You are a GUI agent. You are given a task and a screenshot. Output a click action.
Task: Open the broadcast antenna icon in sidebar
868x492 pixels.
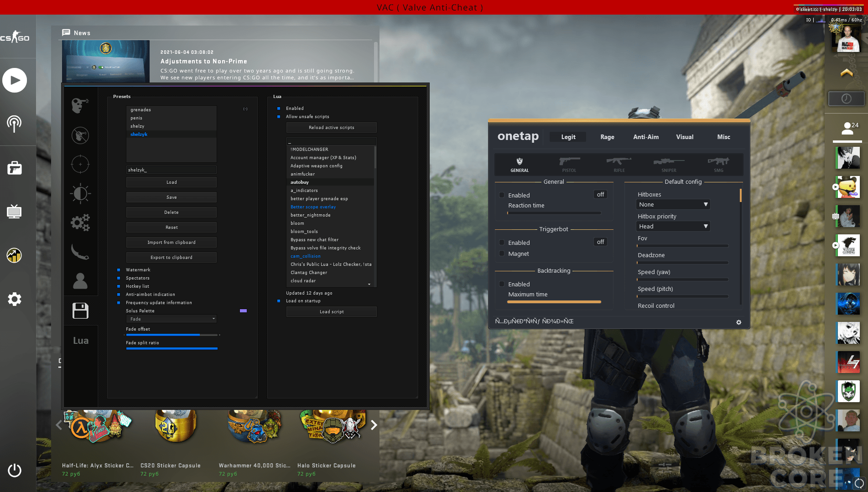click(x=14, y=124)
